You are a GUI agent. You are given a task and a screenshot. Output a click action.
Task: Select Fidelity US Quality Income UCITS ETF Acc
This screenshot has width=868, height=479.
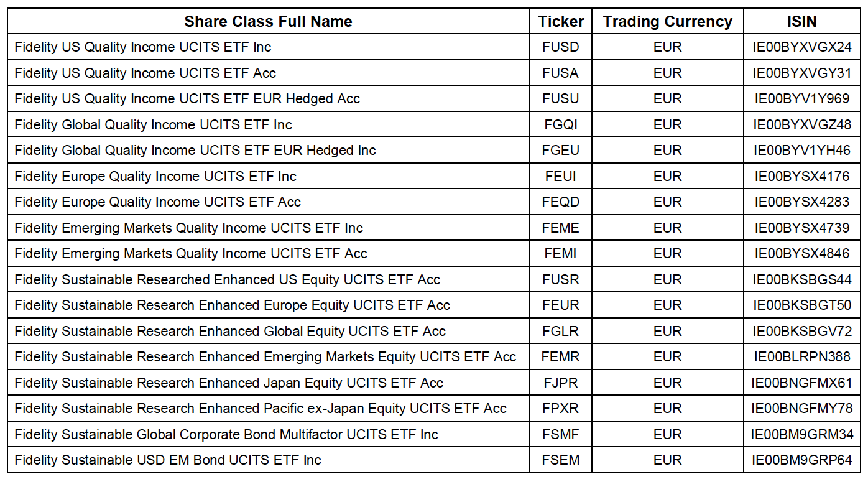[x=145, y=73]
